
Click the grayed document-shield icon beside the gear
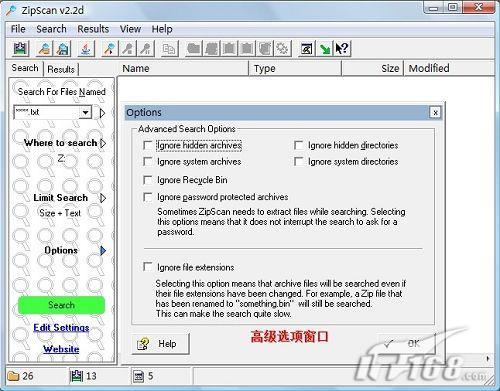coord(265,49)
